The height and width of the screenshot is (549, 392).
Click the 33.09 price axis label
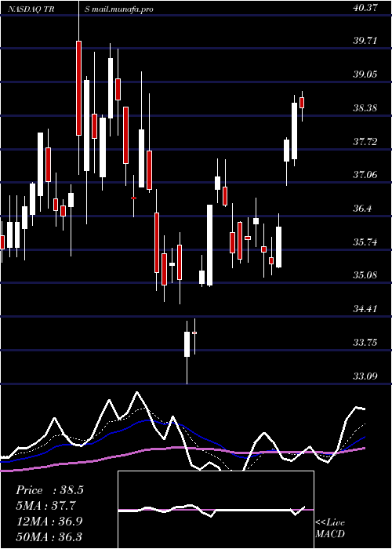click(x=365, y=376)
